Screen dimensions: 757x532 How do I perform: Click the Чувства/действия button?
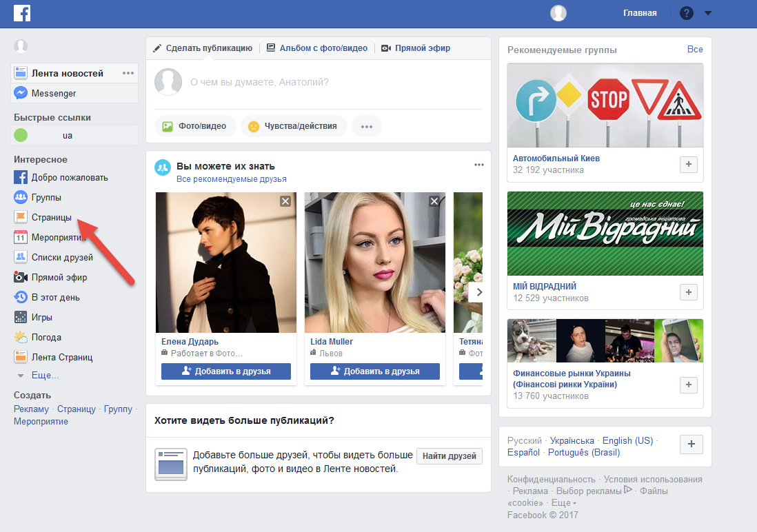(294, 126)
